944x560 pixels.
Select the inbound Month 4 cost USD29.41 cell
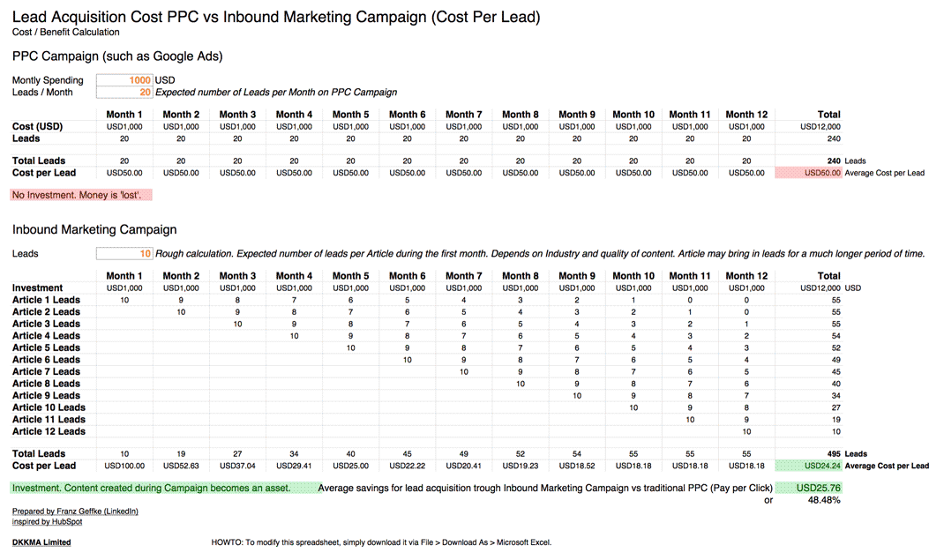pyautogui.click(x=294, y=466)
